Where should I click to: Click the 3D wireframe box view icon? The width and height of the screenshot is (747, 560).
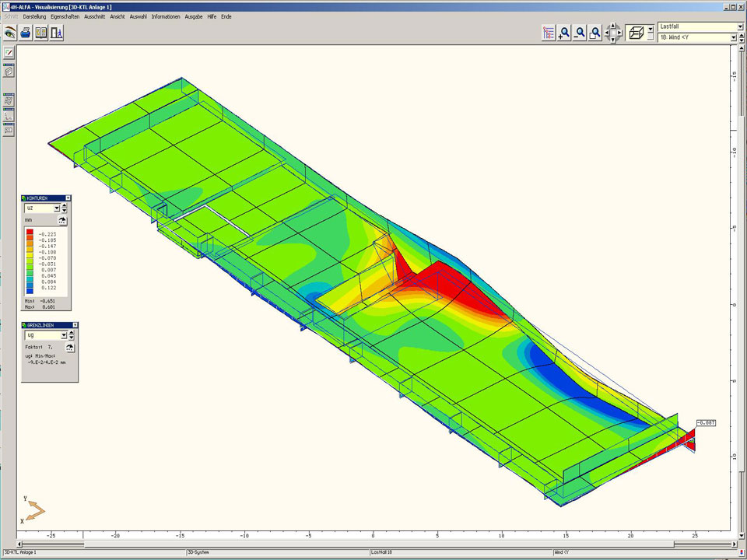636,33
